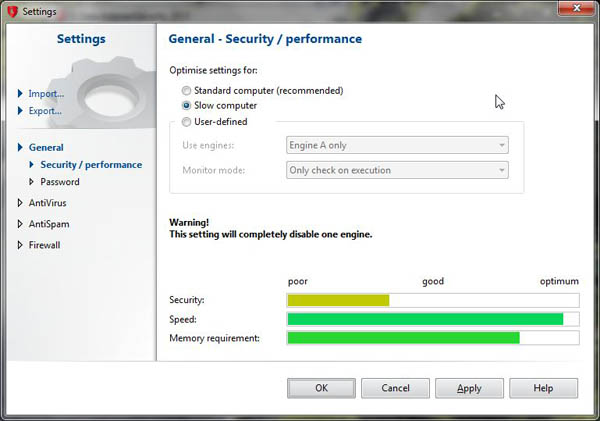Click the Memory requirement level bar
600x421 pixels.
403,338
